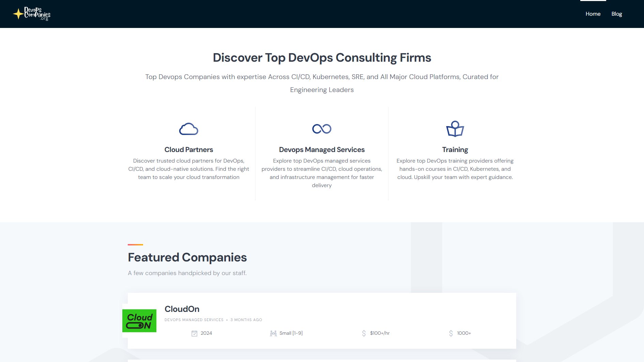This screenshot has height=362, width=644.
Task: Click the Training description paragraph
Action: (455, 169)
